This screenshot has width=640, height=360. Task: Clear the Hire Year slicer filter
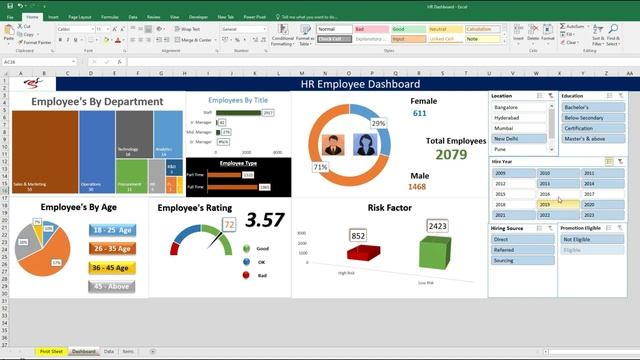620,162
